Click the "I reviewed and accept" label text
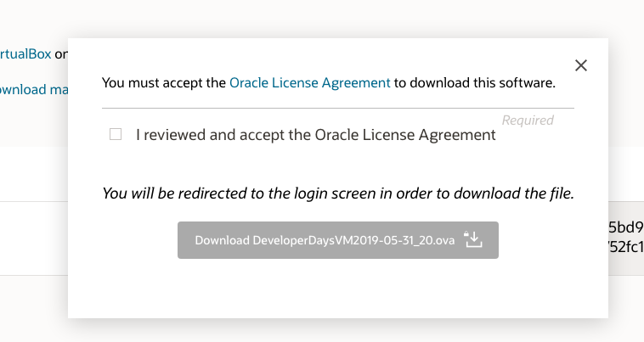 point(315,134)
